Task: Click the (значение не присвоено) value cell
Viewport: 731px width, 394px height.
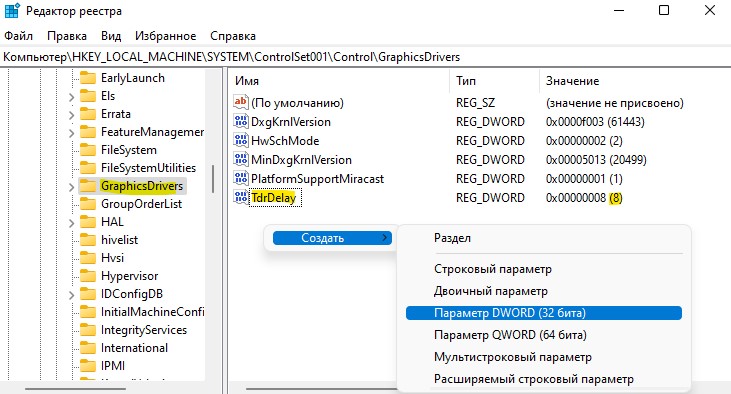Action: pyautogui.click(x=614, y=103)
